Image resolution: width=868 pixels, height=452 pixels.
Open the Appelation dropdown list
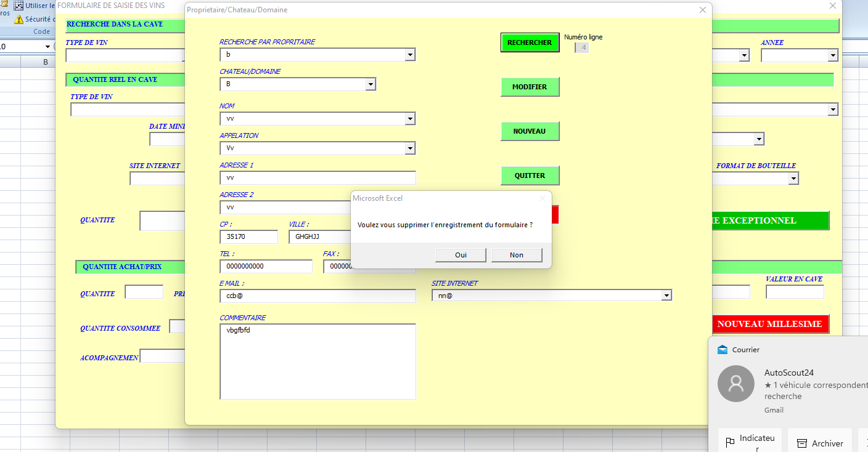410,148
